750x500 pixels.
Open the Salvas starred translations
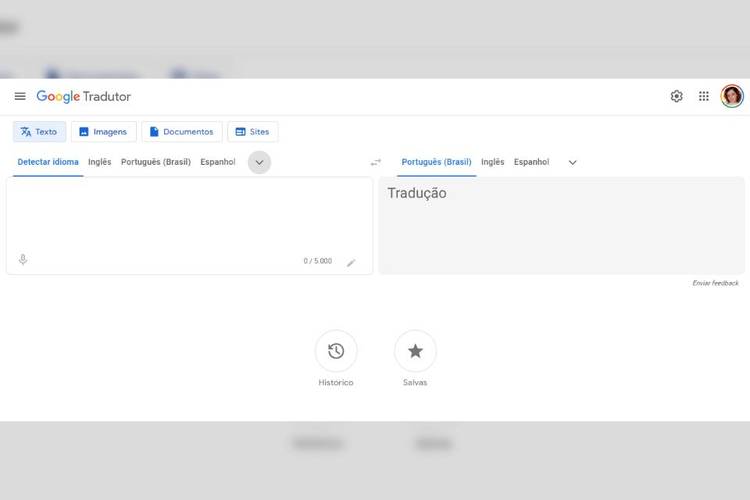click(x=415, y=351)
